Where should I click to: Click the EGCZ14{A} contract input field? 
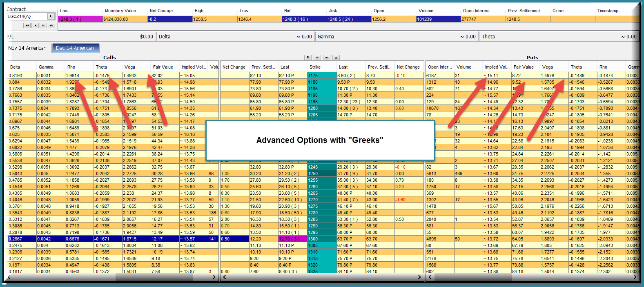point(27,16)
